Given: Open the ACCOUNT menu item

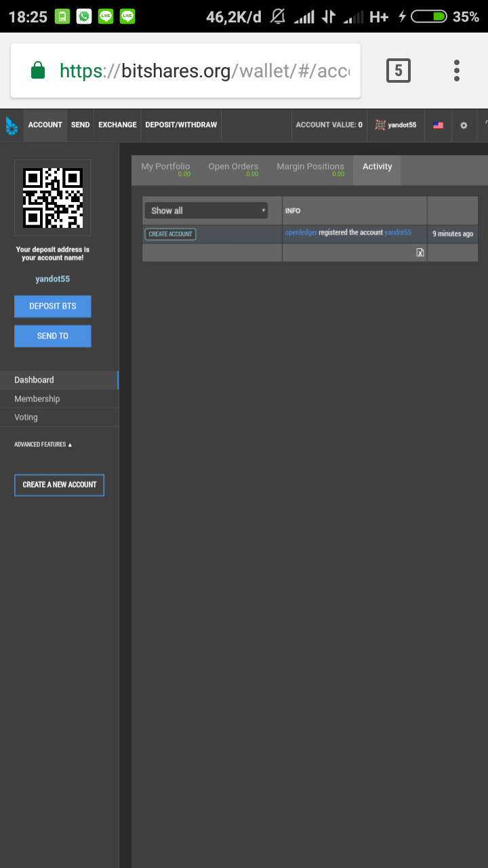Looking at the screenshot, I should coord(45,125).
